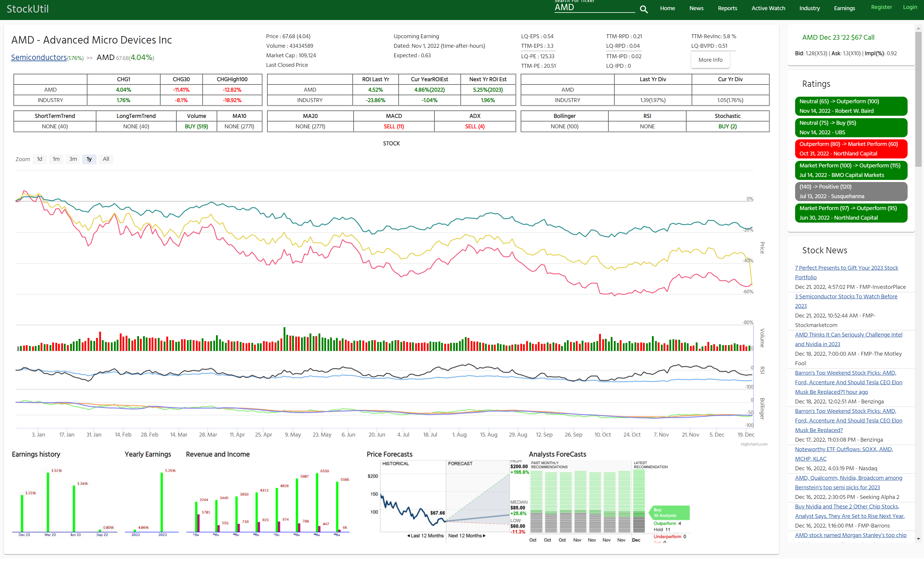Click the StockUtil logo
924x575 pixels.
click(x=28, y=9)
